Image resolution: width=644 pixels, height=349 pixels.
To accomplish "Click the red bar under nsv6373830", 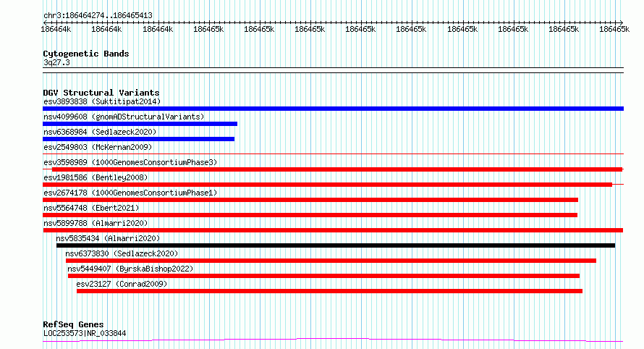I will (x=331, y=261).
